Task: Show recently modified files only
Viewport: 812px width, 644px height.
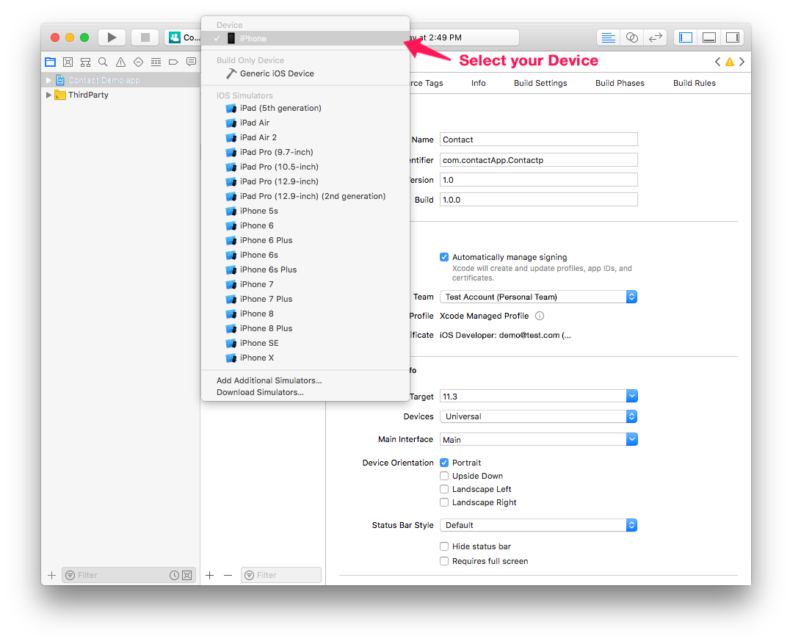Action: click(174, 575)
